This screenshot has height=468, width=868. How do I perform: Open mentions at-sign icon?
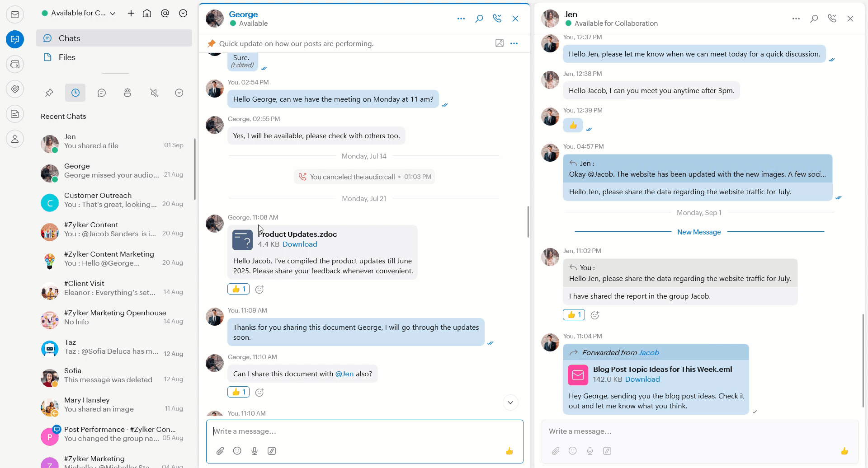pyautogui.click(x=165, y=13)
